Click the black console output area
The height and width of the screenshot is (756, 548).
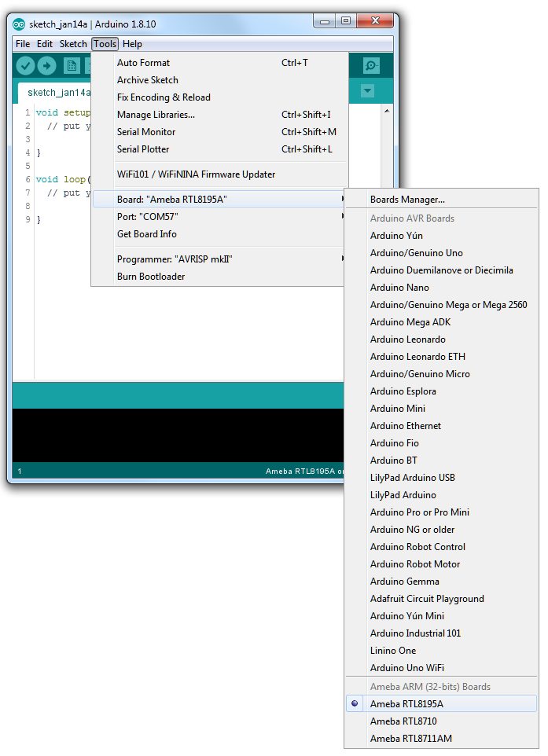178,435
